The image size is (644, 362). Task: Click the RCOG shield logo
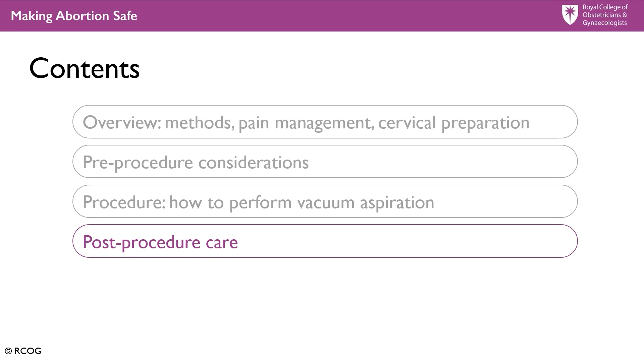click(x=570, y=15)
